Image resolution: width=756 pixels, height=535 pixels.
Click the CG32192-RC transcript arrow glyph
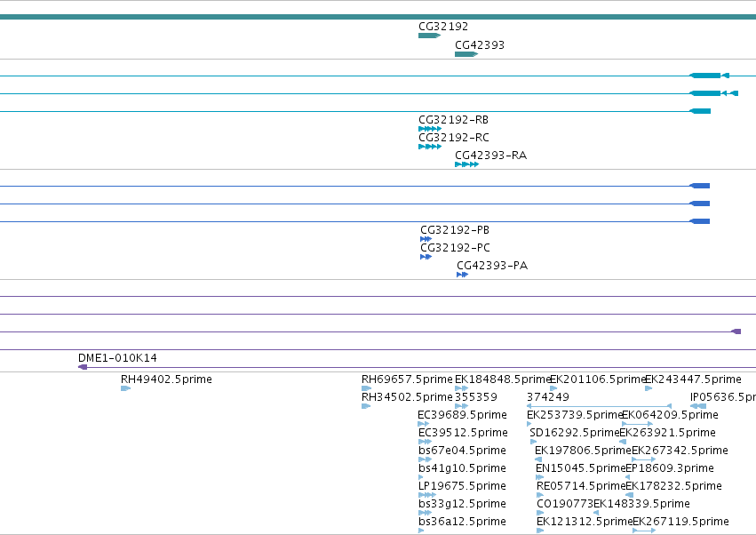[430, 147]
